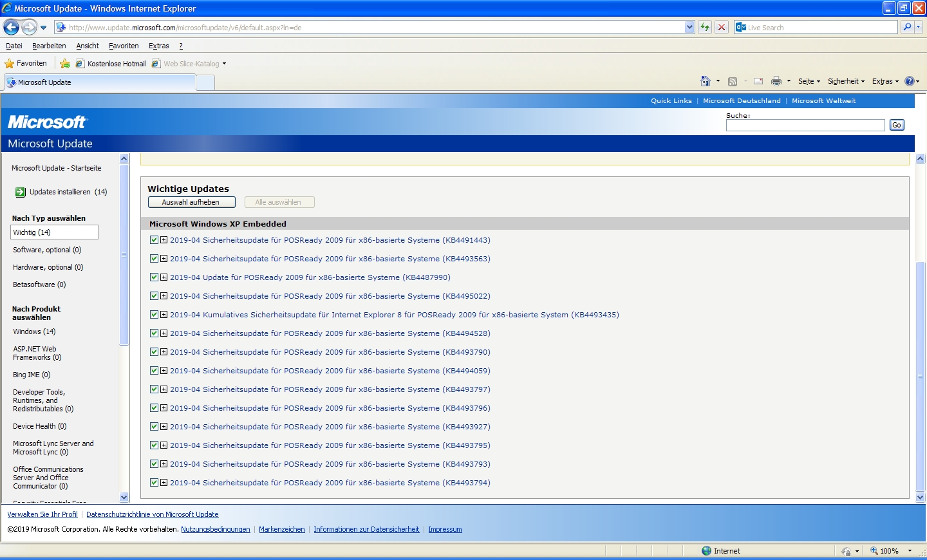Click the RSS feeds icon
This screenshot has height=560, width=927.
coord(733,81)
